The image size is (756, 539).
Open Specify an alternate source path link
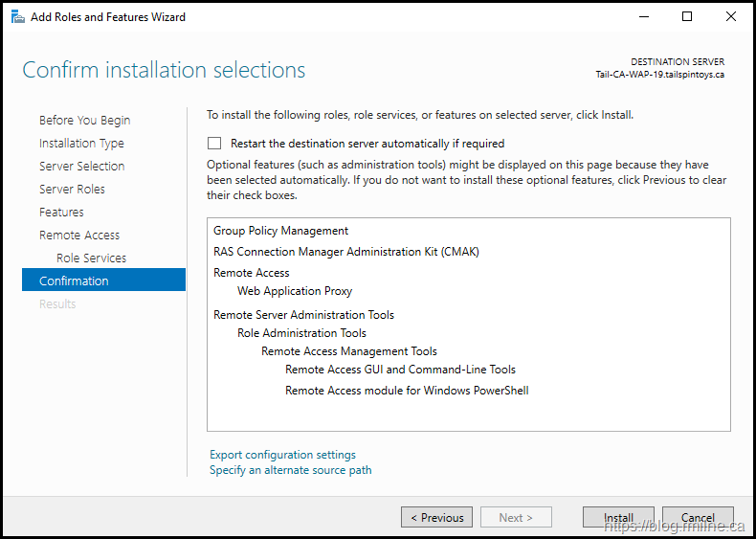coord(290,470)
